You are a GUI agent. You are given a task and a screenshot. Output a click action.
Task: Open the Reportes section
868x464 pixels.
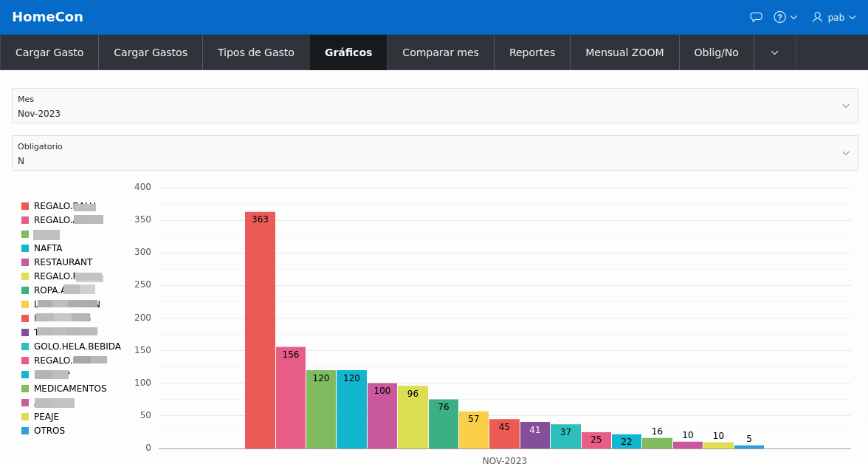[x=531, y=52]
